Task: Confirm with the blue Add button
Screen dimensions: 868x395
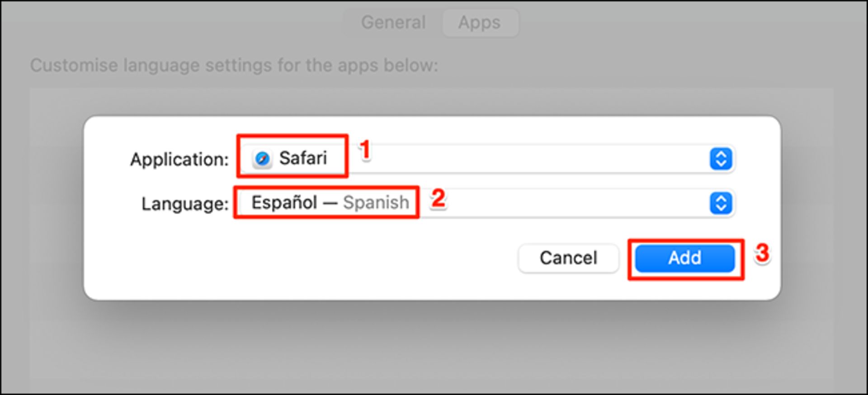Action: coord(685,258)
